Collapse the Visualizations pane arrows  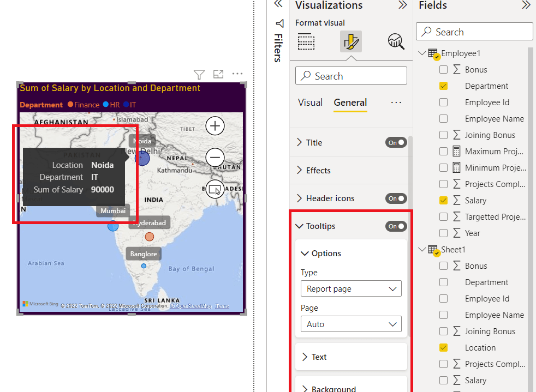point(403,5)
